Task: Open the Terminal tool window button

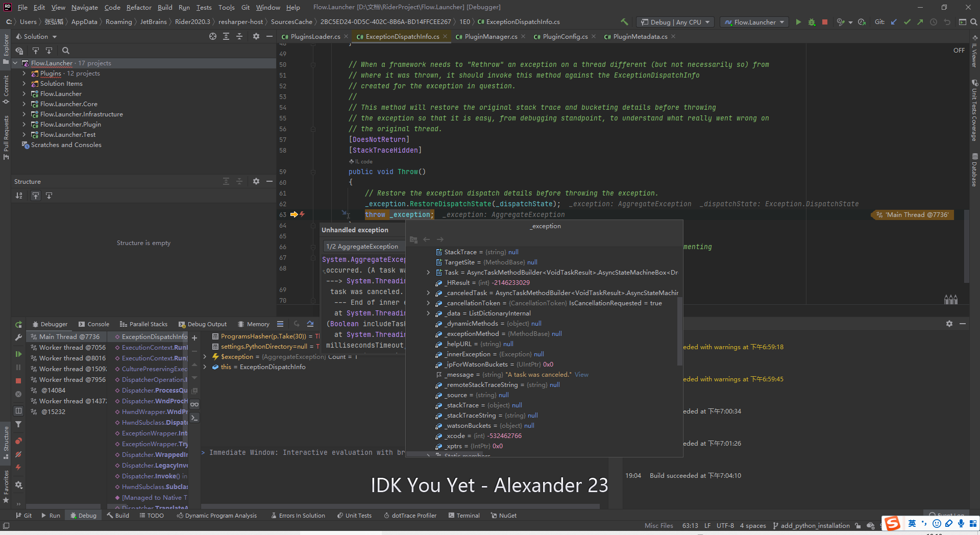Action: (x=464, y=516)
